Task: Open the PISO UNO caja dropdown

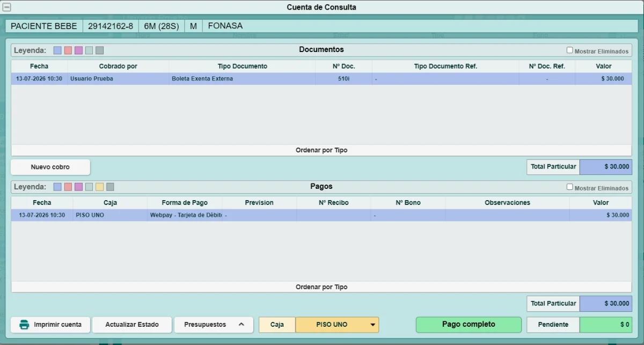Action: [x=337, y=325]
